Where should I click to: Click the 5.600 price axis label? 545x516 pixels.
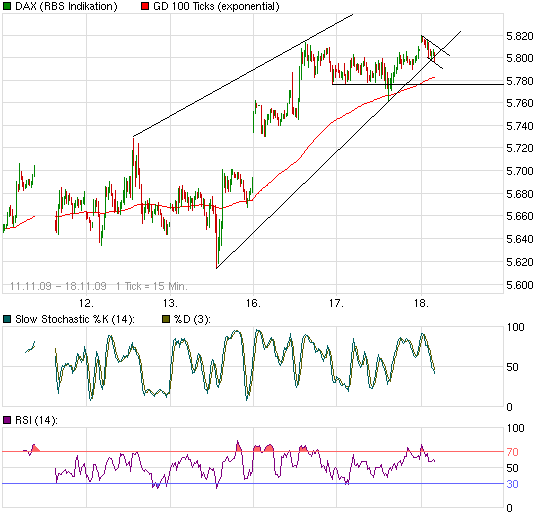pos(520,285)
